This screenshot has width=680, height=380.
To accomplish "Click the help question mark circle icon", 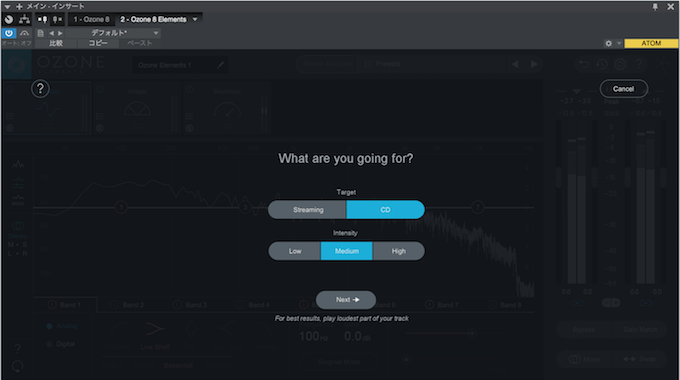I will coord(40,89).
